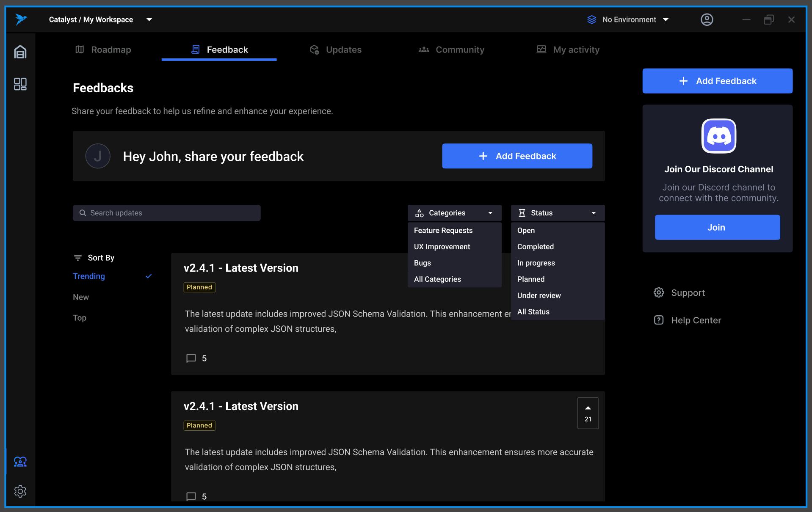The height and width of the screenshot is (512, 812).
Task: Filter by Planned status option
Action: [x=558, y=279]
